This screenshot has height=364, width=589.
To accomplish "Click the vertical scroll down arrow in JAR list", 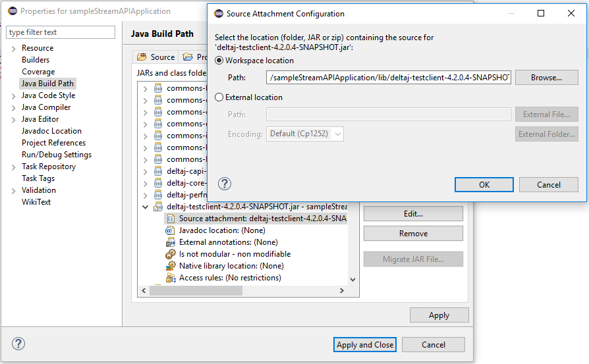I will [352, 280].
